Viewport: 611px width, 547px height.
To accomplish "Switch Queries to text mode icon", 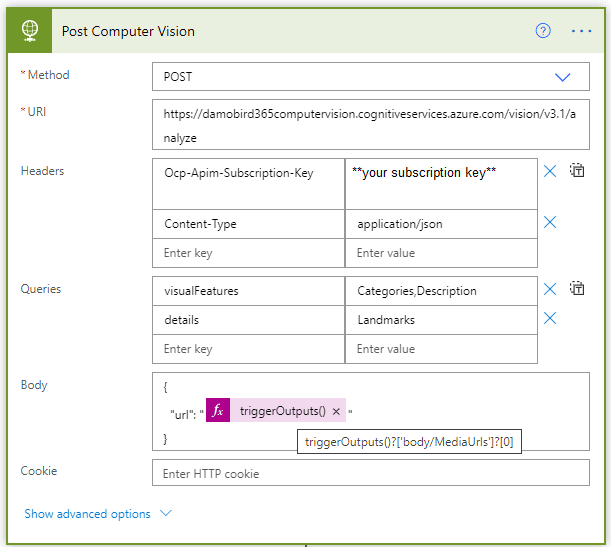I will 577,289.
